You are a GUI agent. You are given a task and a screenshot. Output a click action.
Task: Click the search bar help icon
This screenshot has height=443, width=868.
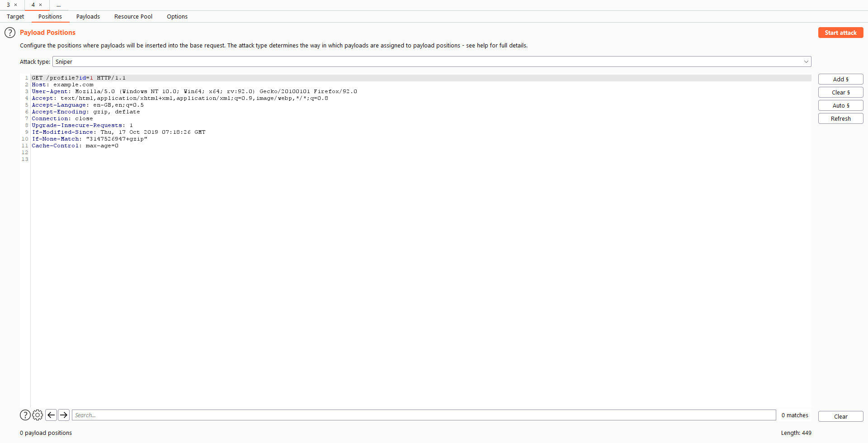(25, 415)
